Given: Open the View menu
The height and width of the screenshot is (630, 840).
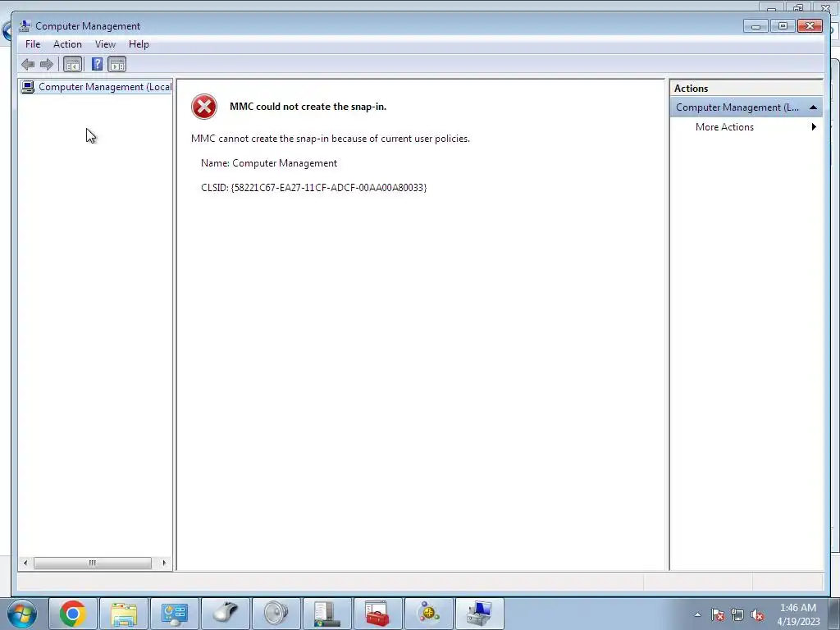Looking at the screenshot, I should pyautogui.click(x=105, y=44).
